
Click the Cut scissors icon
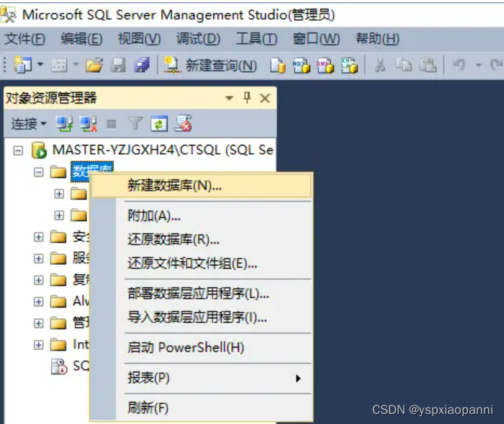coord(380,66)
